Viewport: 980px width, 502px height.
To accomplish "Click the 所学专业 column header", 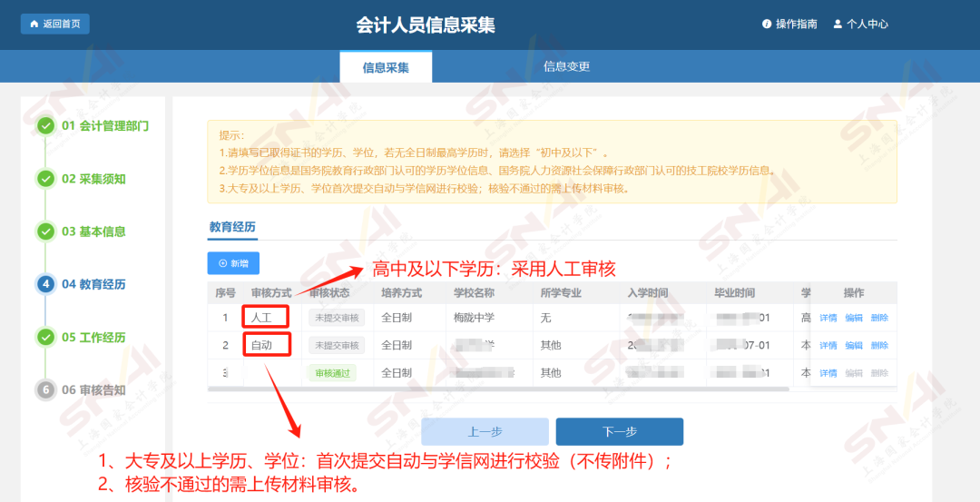I will pyautogui.click(x=562, y=292).
